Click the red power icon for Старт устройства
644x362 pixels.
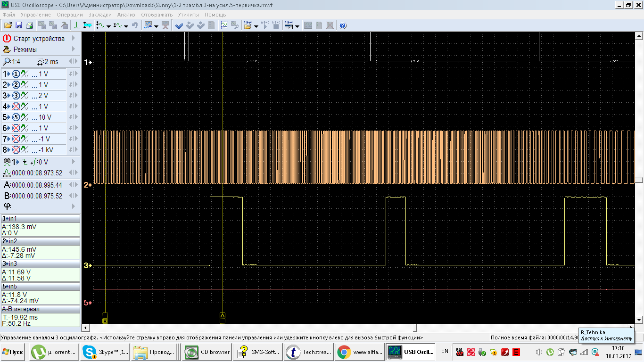pos(7,39)
